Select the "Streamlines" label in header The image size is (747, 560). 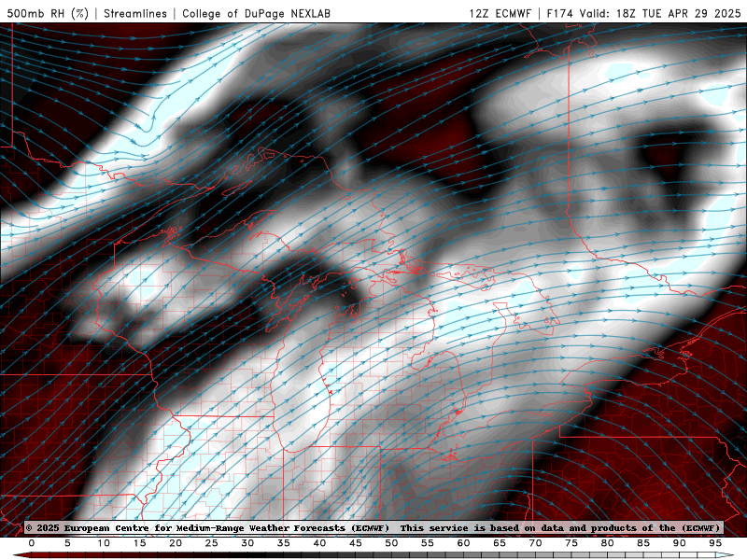135,13
